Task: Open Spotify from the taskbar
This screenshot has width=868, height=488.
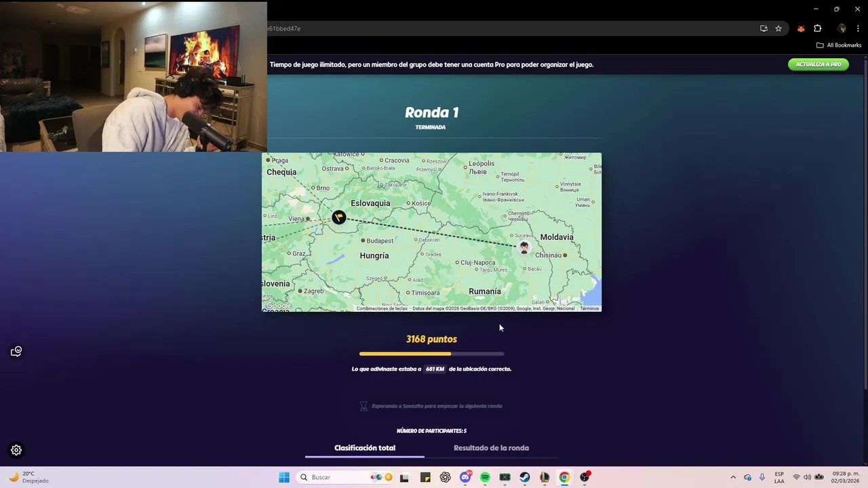Action: (485, 477)
